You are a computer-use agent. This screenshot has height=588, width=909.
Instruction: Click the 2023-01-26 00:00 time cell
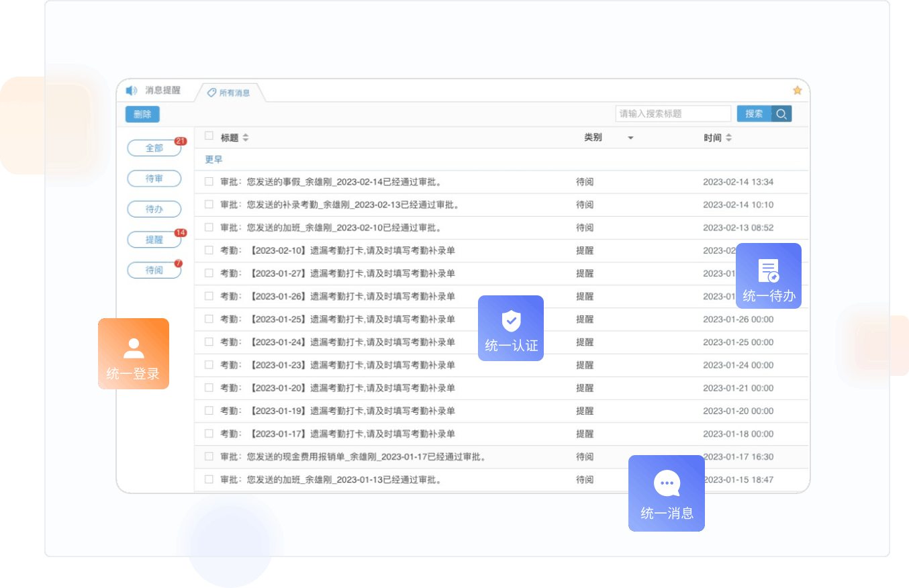pyautogui.click(x=738, y=319)
